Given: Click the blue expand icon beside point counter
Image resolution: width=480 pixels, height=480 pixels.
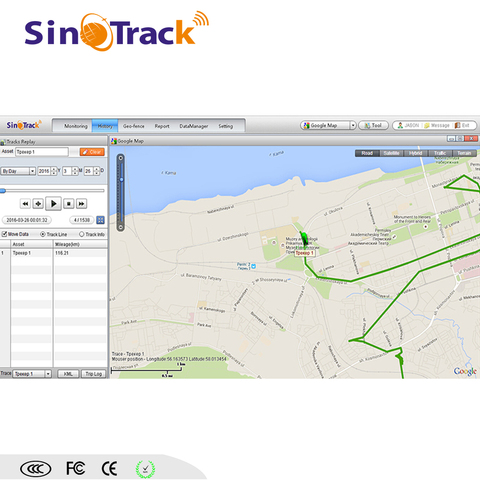Looking at the screenshot, I should point(100,220).
